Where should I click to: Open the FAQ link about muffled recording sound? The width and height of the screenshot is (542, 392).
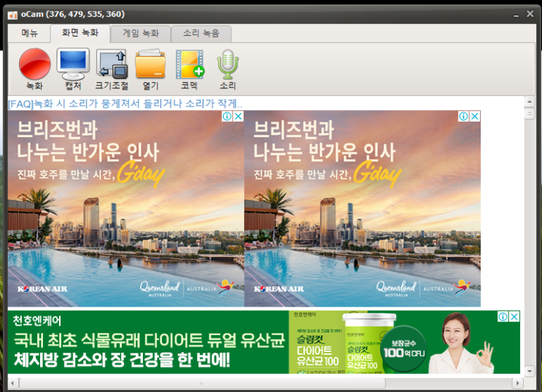125,103
